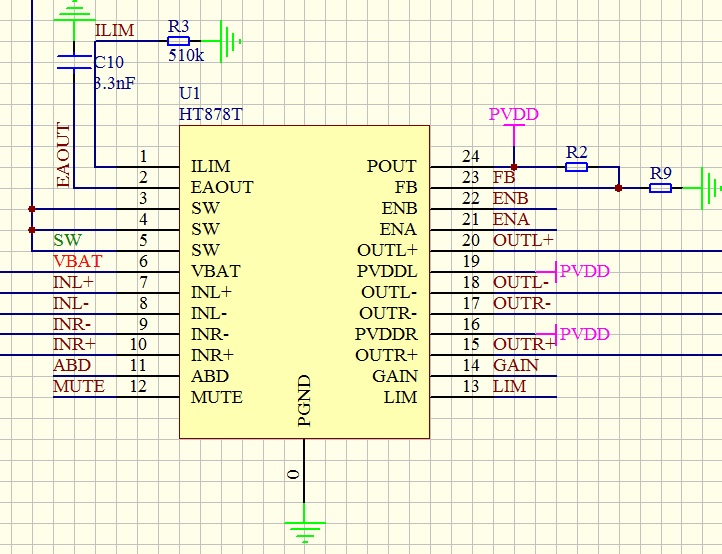Click the ground symbol beside R3
The height and width of the screenshot is (554, 722).
coord(231,42)
